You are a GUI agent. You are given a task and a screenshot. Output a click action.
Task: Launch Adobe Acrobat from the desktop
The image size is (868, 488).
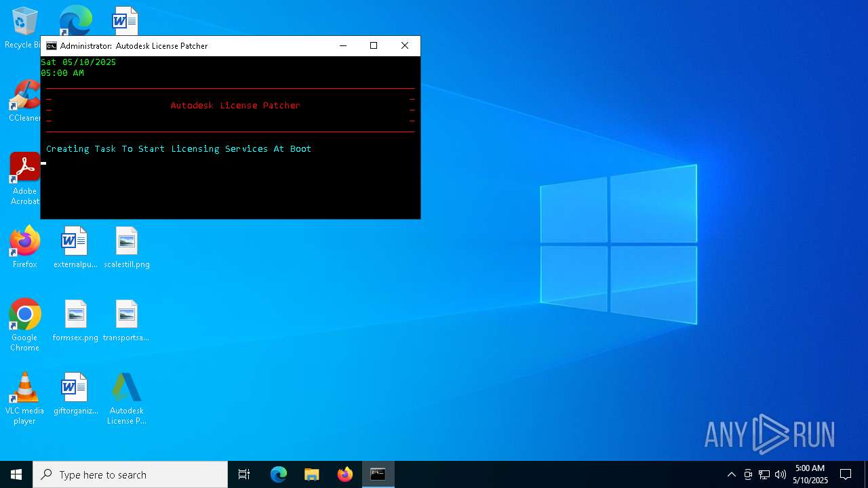point(24,179)
